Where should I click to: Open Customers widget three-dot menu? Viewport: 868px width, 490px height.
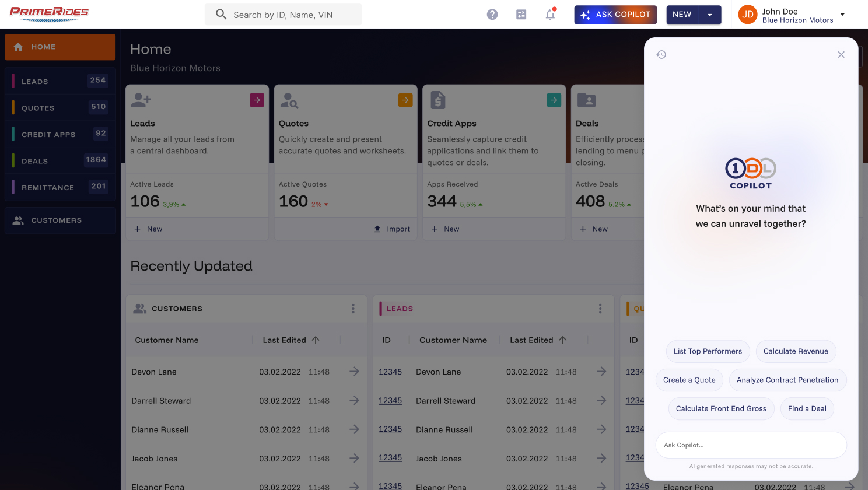(353, 309)
